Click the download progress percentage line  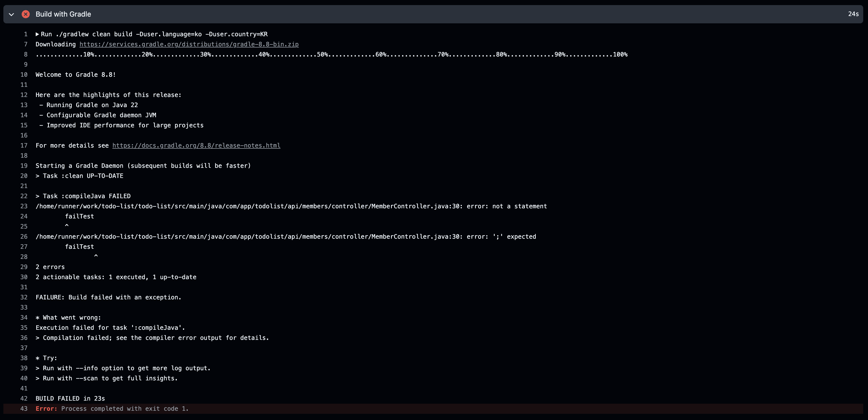pos(331,54)
